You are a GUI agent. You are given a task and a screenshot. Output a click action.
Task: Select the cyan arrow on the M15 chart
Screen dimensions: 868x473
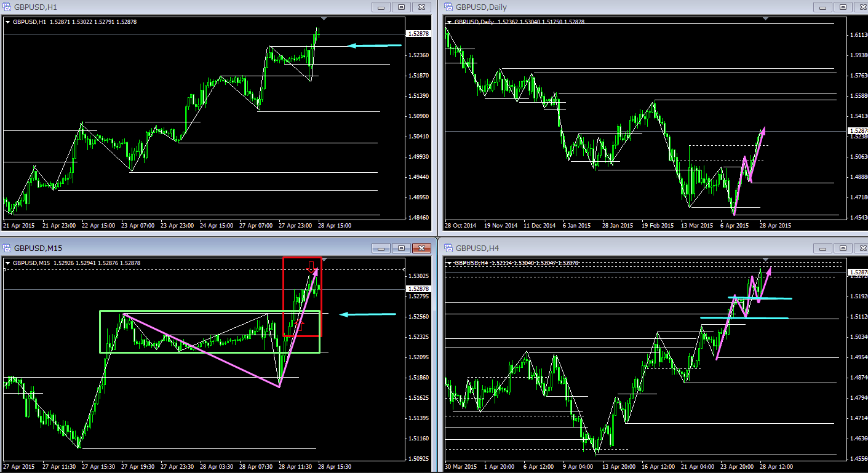click(x=368, y=314)
